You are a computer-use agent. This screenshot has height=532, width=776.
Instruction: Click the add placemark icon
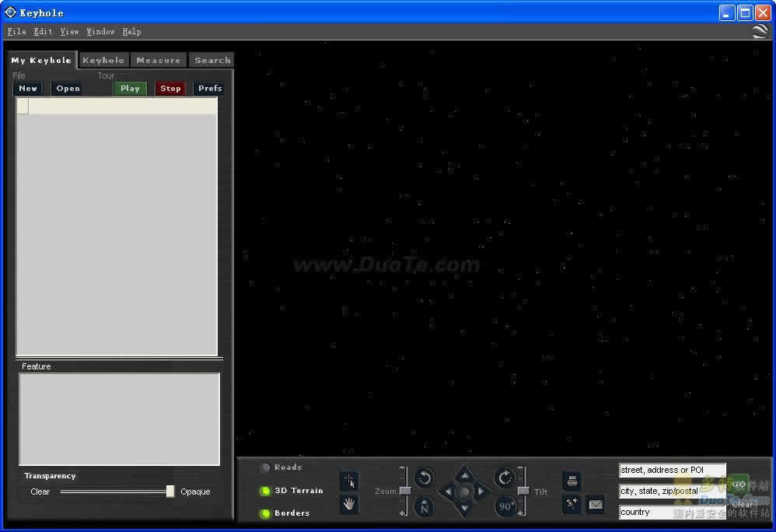(x=572, y=504)
